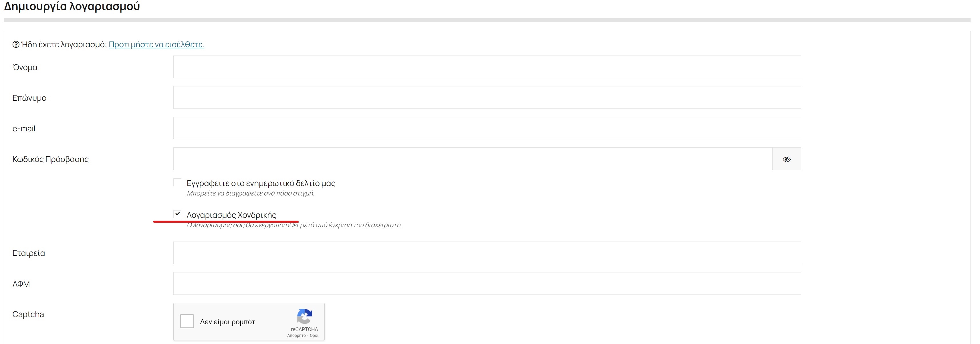Click the reCAPTCHA logo icon

pyautogui.click(x=304, y=317)
